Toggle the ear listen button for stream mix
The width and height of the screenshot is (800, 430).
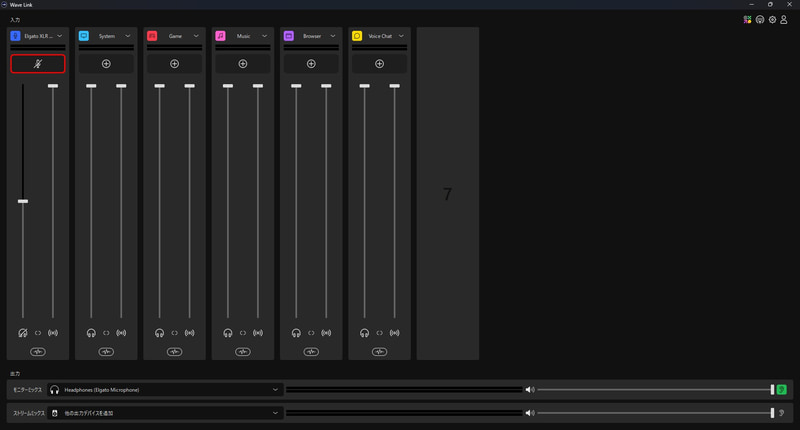pos(782,413)
